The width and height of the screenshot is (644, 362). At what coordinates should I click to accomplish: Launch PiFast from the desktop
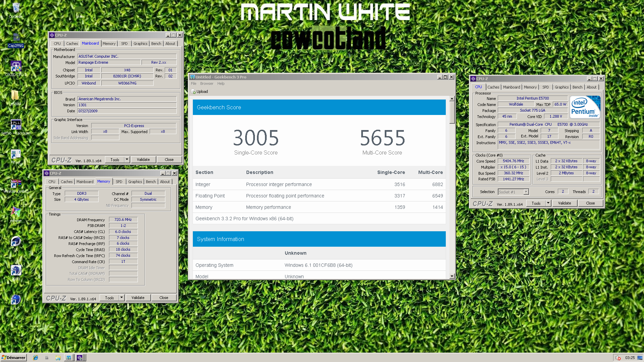tap(16, 156)
